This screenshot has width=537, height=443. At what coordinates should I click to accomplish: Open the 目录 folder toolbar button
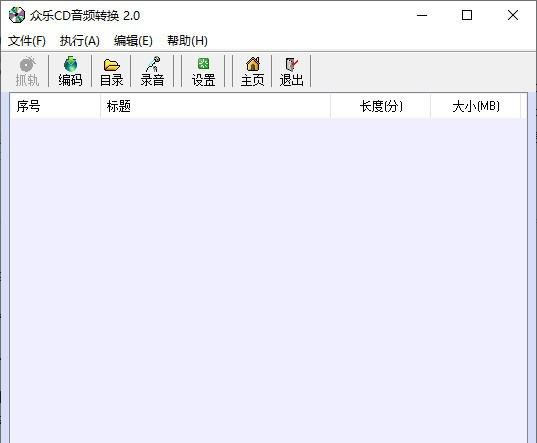(x=111, y=71)
